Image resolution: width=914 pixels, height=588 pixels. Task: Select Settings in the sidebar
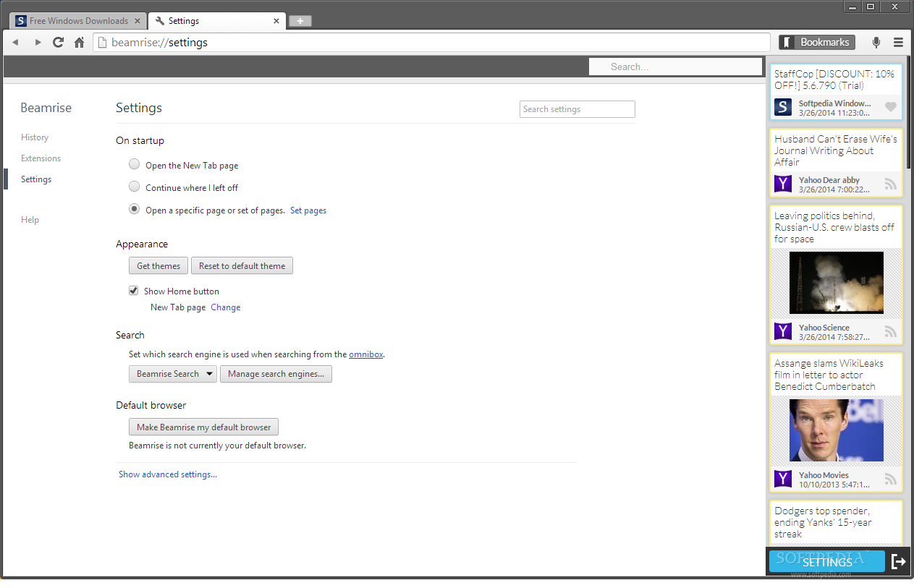coord(36,179)
